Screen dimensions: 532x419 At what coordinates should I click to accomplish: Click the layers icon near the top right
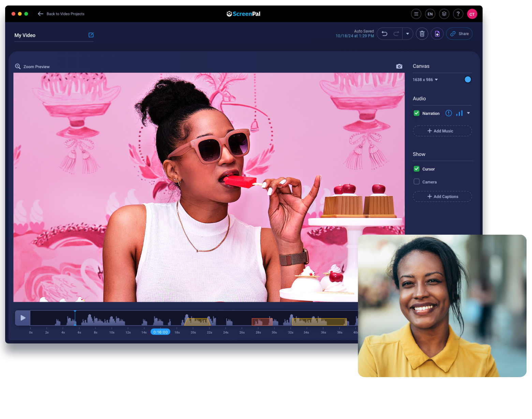pyautogui.click(x=444, y=14)
